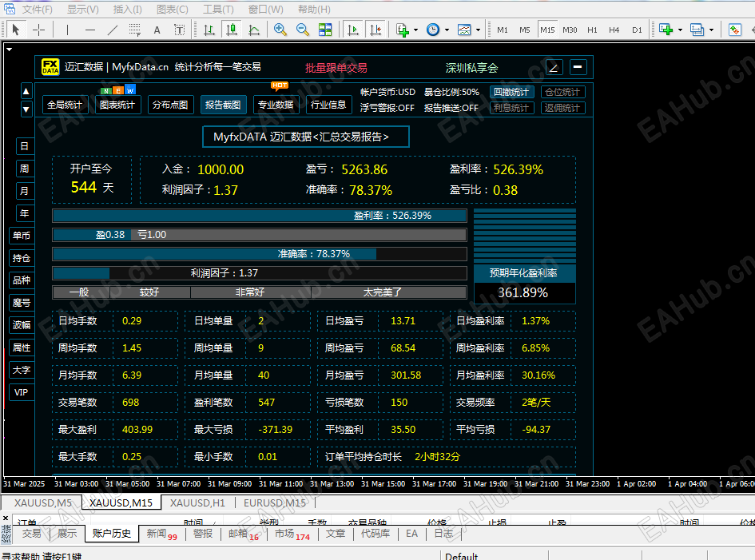Viewport: 755px width, 560px height.
Task: Select 日 daily period sidebar button
Action: pos(24,146)
